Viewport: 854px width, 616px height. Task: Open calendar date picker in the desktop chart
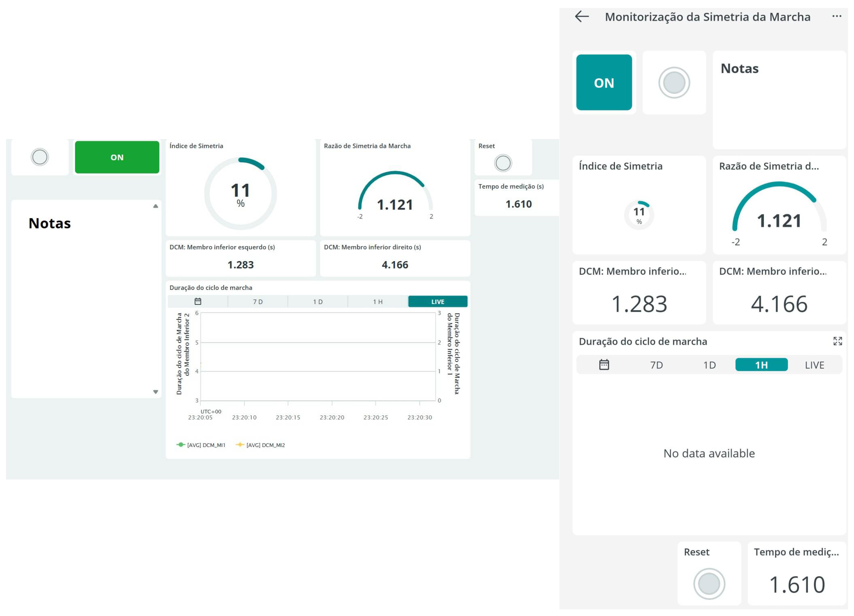(198, 302)
